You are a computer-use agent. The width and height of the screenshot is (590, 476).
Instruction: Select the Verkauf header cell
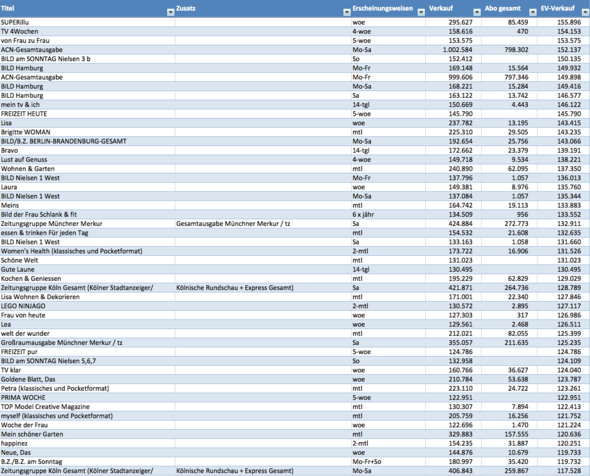coord(453,9)
